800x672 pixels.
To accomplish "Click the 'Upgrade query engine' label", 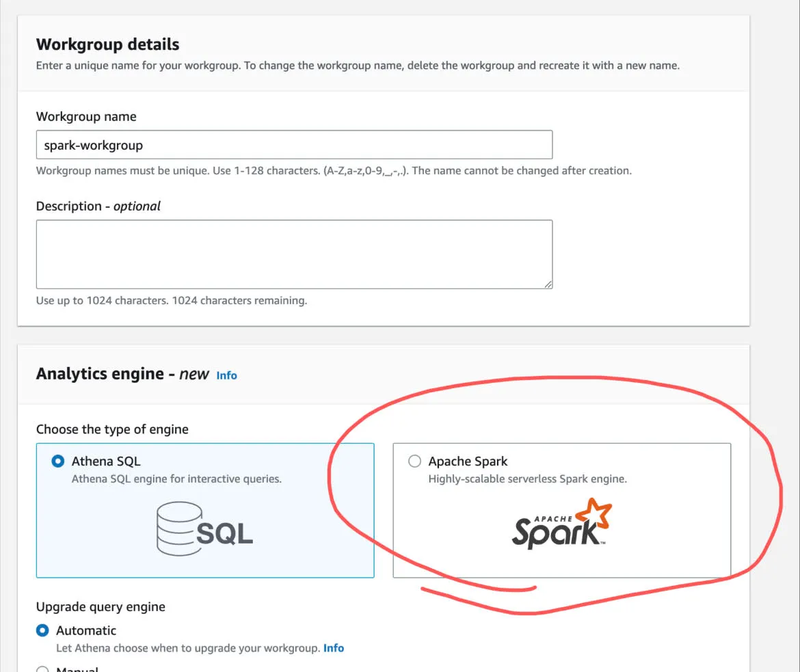I will pyautogui.click(x=101, y=607).
